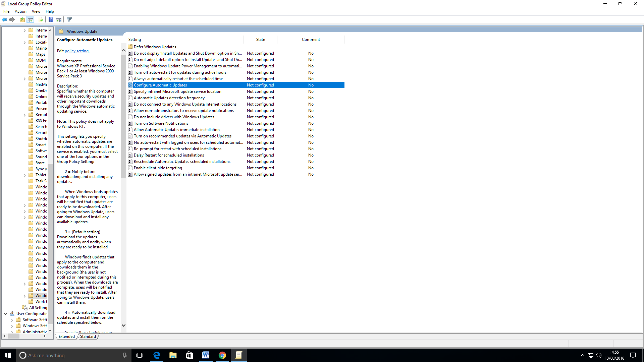This screenshot has height=362, width=644.
Task: Click the Back arrow toolbar icon
Action: [4, 20]
